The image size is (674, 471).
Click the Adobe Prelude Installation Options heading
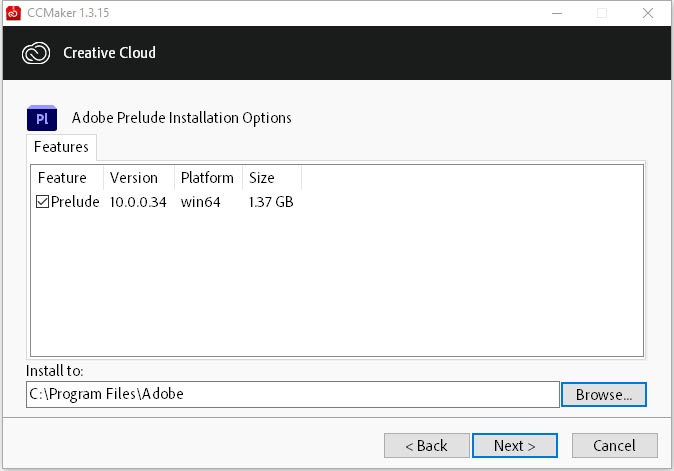tap(182, 118)
